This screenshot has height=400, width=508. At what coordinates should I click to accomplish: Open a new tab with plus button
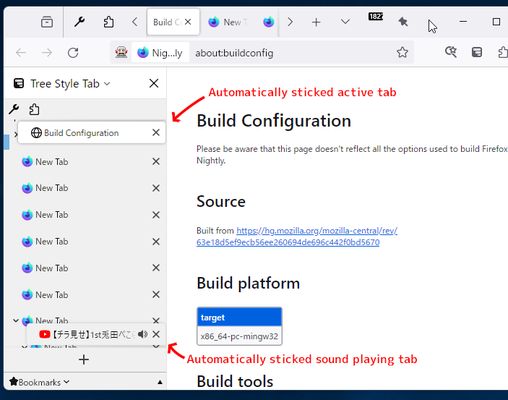click(316, 22)
